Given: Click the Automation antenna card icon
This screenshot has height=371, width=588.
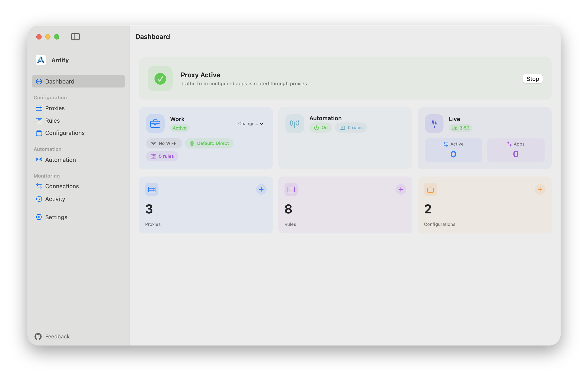Looking at the screenshot, I should click(x=294, y=124).
